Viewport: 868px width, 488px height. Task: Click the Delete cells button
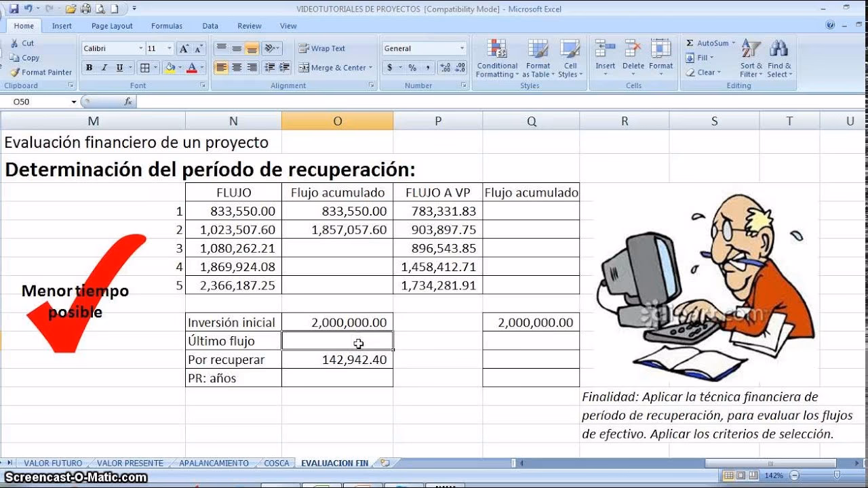coord(633,56)
